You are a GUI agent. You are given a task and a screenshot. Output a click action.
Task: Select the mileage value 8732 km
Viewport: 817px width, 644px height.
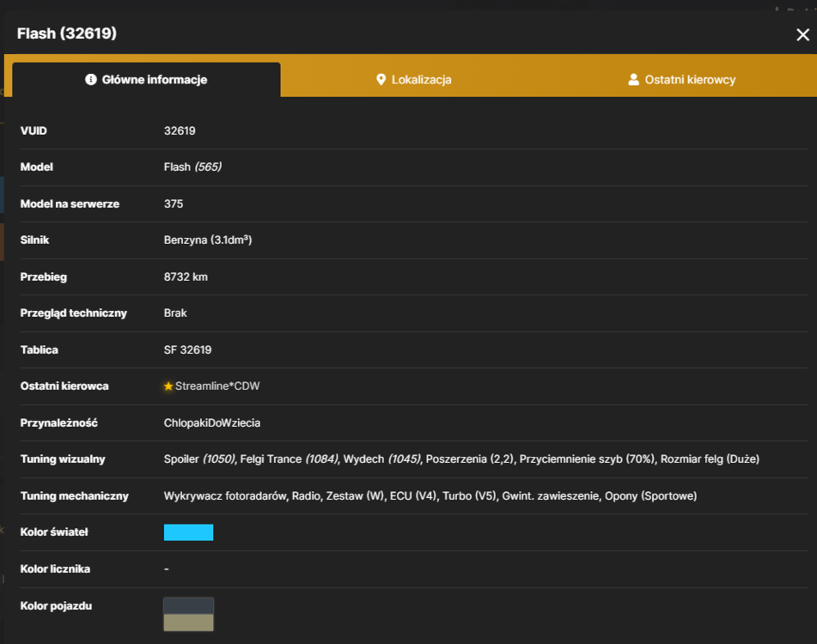tap(186, 277)
